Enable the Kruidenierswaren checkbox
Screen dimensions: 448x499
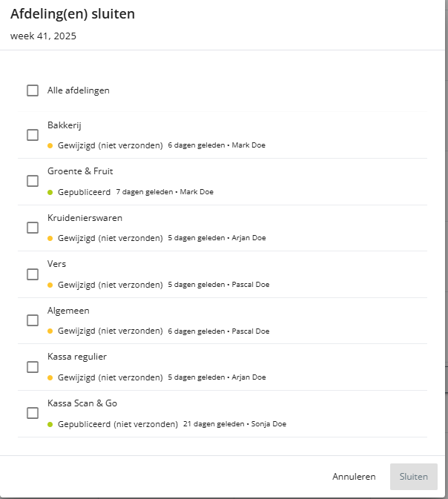coord(33,228)
